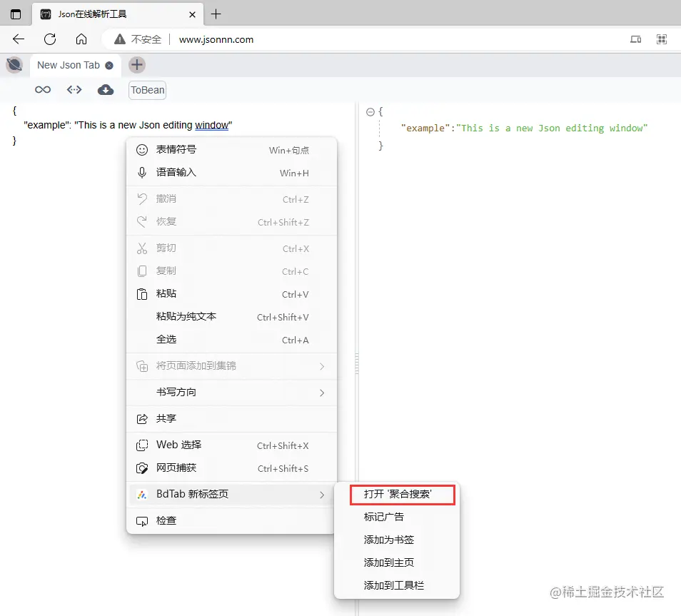
Task: Expand 将页面添加到集锦 submenu arrow
Action: coord(322,366)
